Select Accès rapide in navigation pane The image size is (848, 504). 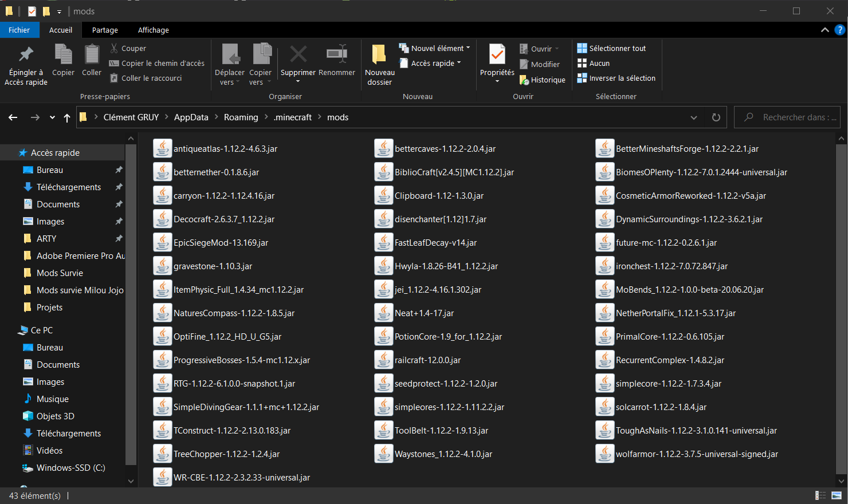62,152
